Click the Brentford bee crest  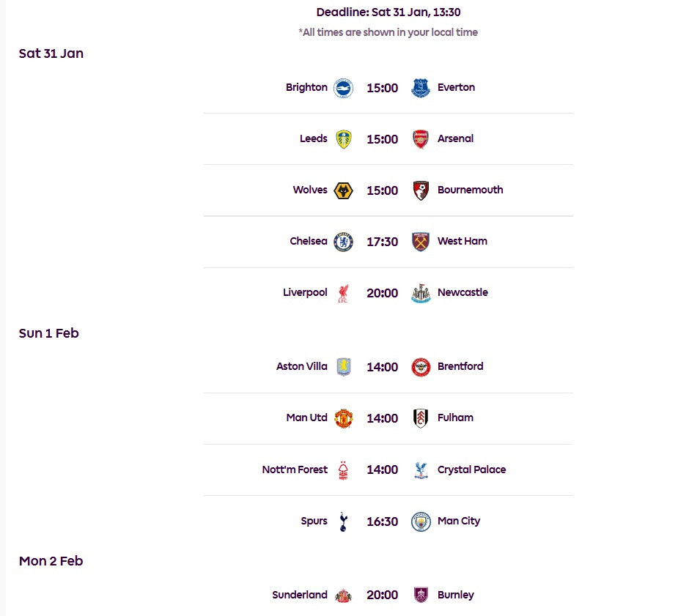(420, 367)
